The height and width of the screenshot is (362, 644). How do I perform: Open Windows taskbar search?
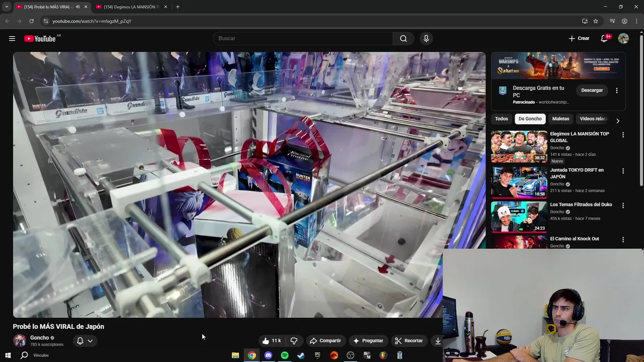24,355
